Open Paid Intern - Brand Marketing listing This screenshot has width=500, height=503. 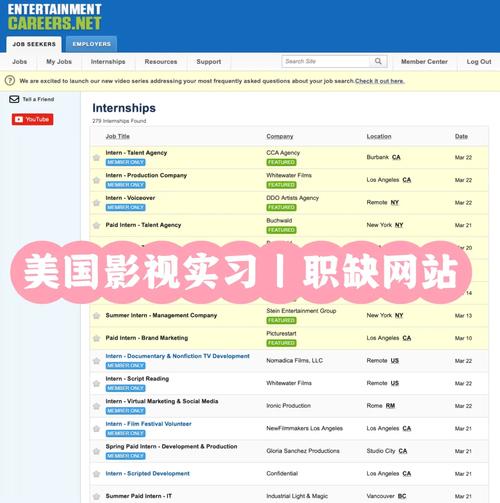click(x=147, y=338)
